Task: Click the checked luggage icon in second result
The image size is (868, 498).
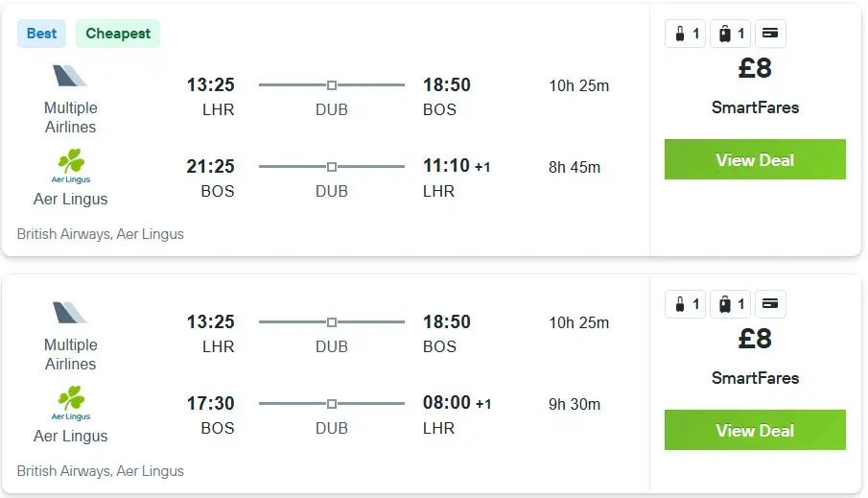Action: [725, 304]
